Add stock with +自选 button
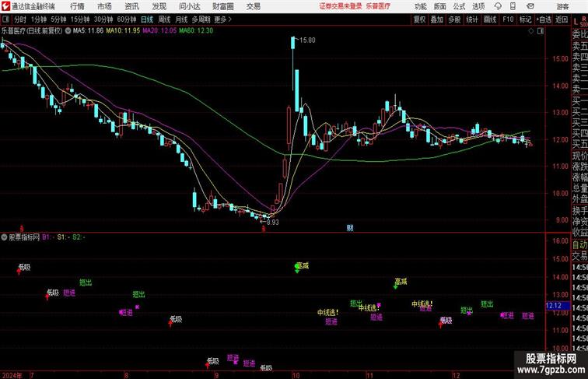The height and width of the screenshot is (379, 588). coord(544,19)
